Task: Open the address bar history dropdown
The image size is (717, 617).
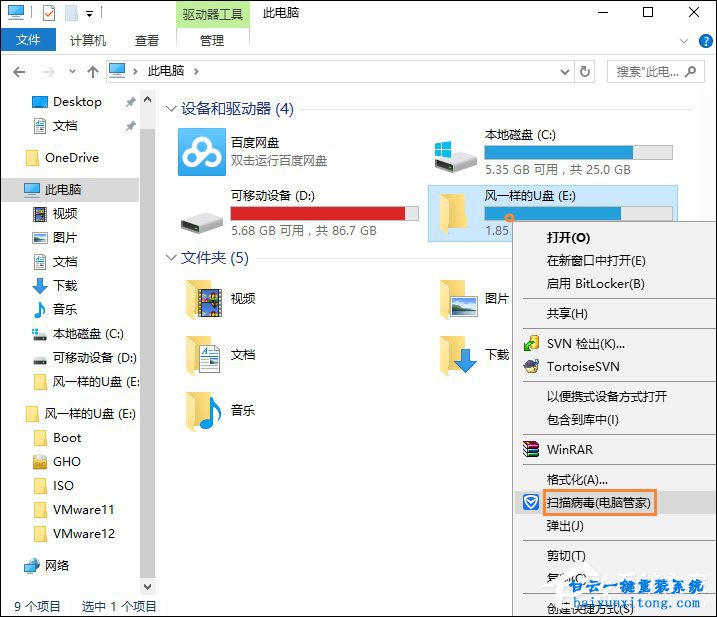Action: pyautogui.click(x=565, y=72)
